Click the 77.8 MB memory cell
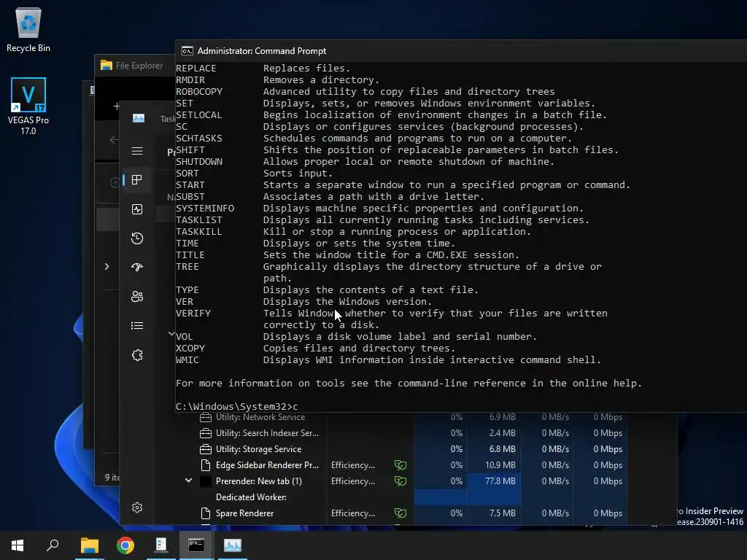Image resolution: width=747 pixels, height=560 pixels. 495,481
